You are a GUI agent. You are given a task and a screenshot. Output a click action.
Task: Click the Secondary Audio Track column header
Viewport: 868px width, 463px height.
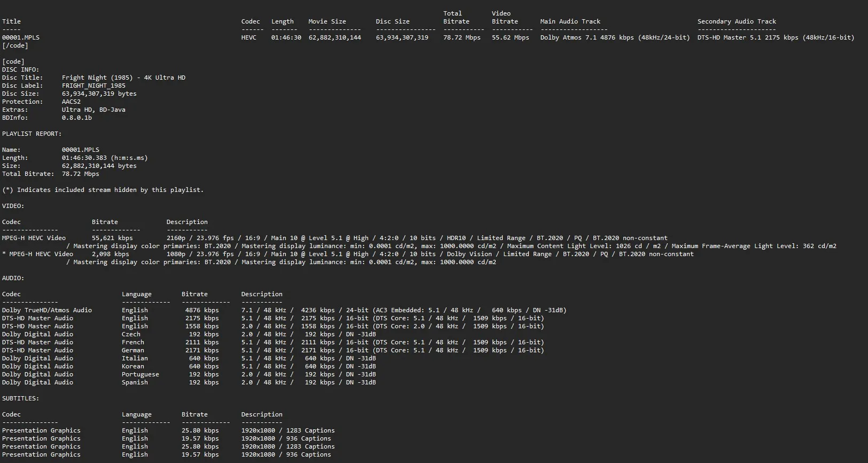point(737,21)
